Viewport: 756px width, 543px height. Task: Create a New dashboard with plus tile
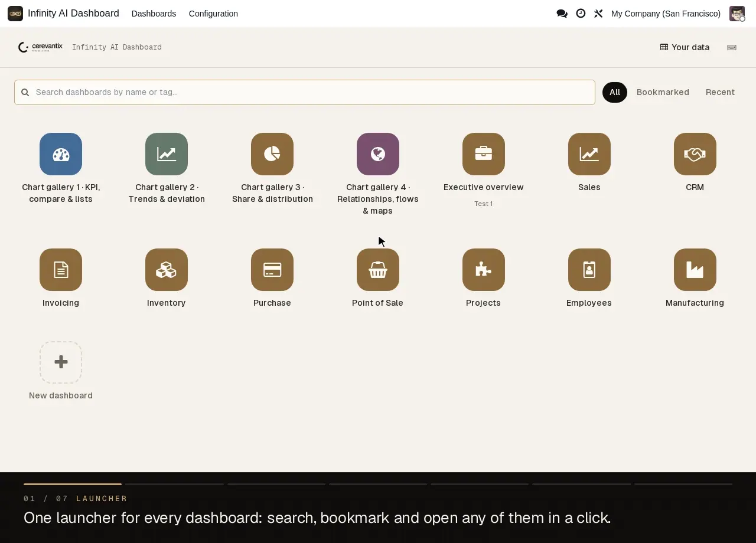click(x=61, y=362)
